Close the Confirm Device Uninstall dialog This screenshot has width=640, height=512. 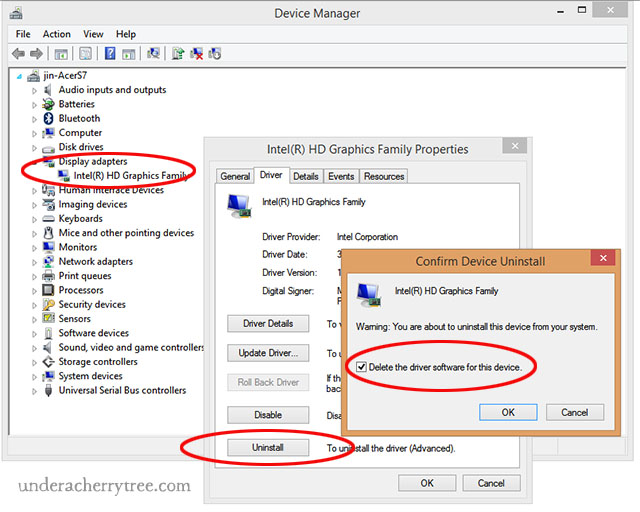pos(603,258)
